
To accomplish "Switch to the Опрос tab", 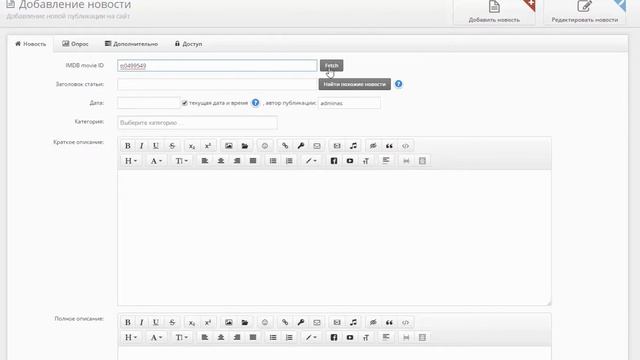I will (x=75, y=44).
